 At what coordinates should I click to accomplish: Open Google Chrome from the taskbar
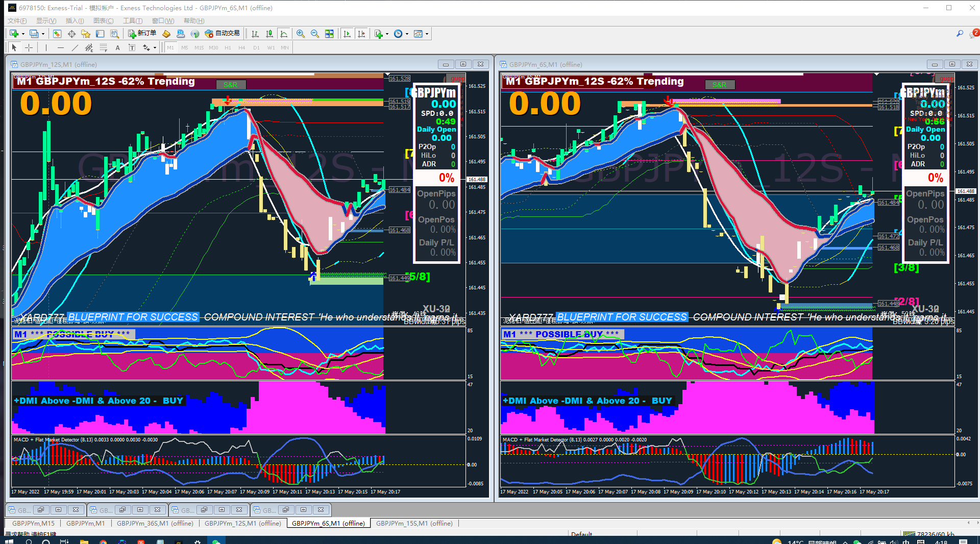103,541
